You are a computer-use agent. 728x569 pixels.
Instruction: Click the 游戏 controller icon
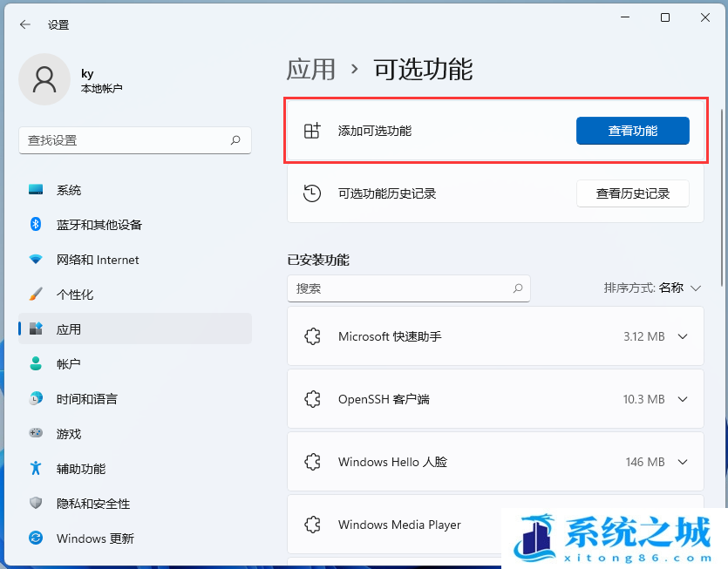(x=36, y=434)
